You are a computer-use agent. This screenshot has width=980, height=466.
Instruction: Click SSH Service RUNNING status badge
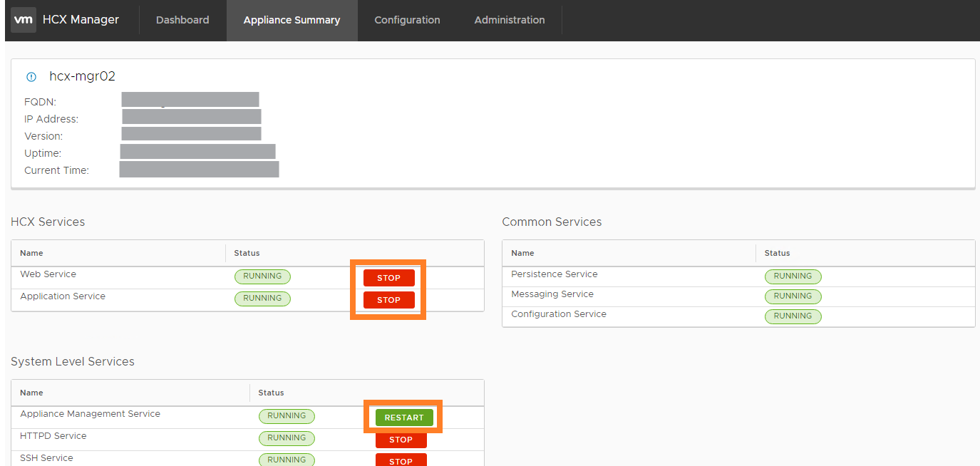click(x=287, y=460)
